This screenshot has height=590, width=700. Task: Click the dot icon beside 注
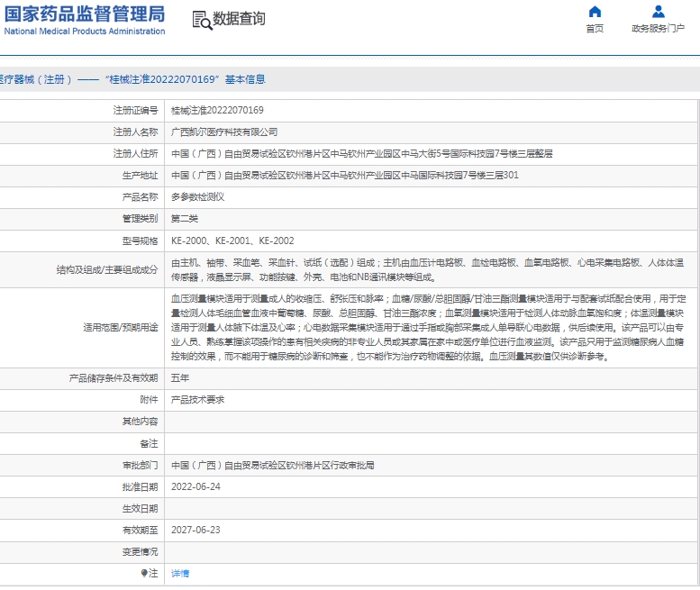[x=144, y=573]
